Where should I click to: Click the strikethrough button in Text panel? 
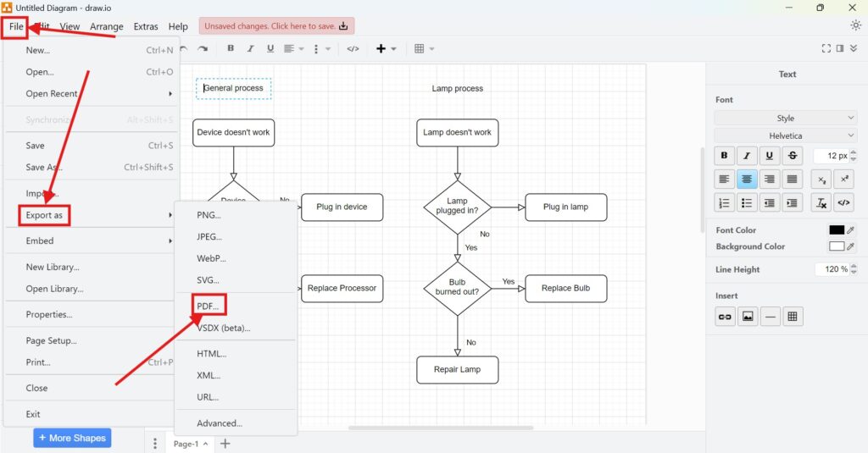[792, 156]
